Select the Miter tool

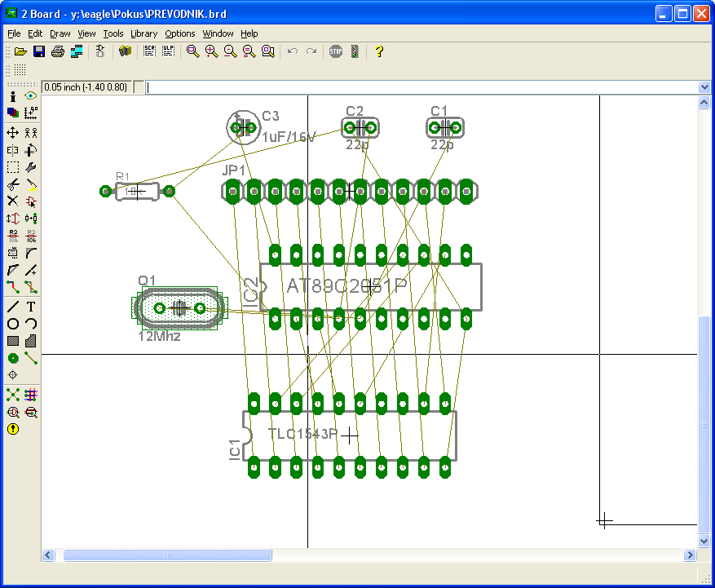click(x=30, y=253)
